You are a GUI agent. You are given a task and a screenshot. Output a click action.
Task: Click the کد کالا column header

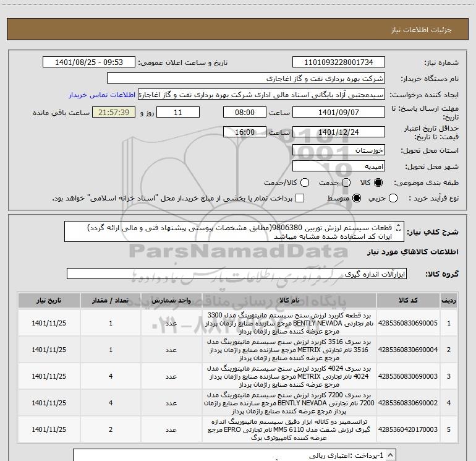pos(408,301)
